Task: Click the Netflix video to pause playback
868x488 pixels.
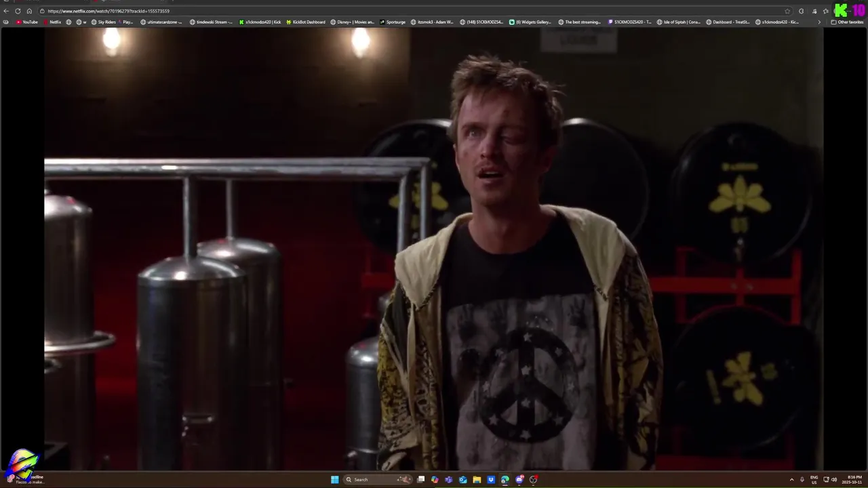Action: tap(434, 249)
